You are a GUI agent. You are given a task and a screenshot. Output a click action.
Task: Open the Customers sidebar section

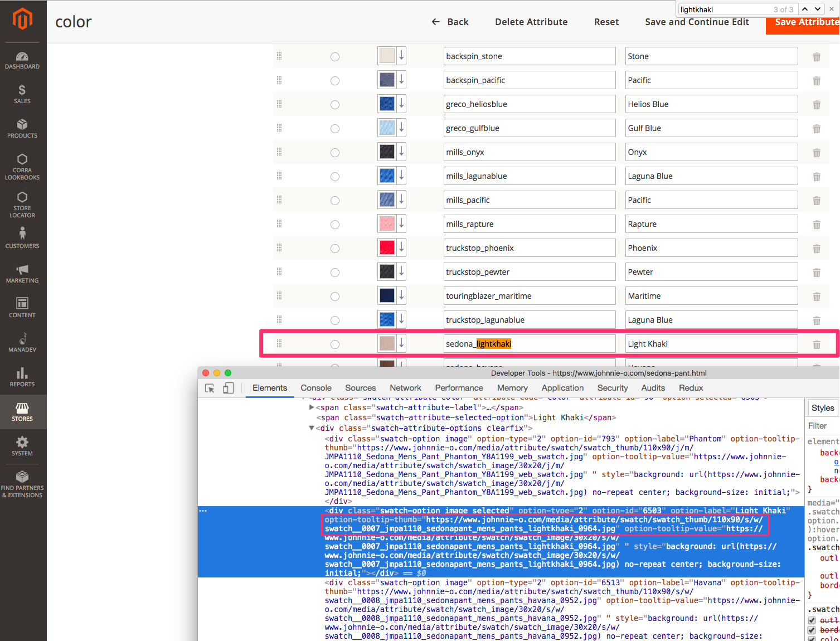(22, 238)
